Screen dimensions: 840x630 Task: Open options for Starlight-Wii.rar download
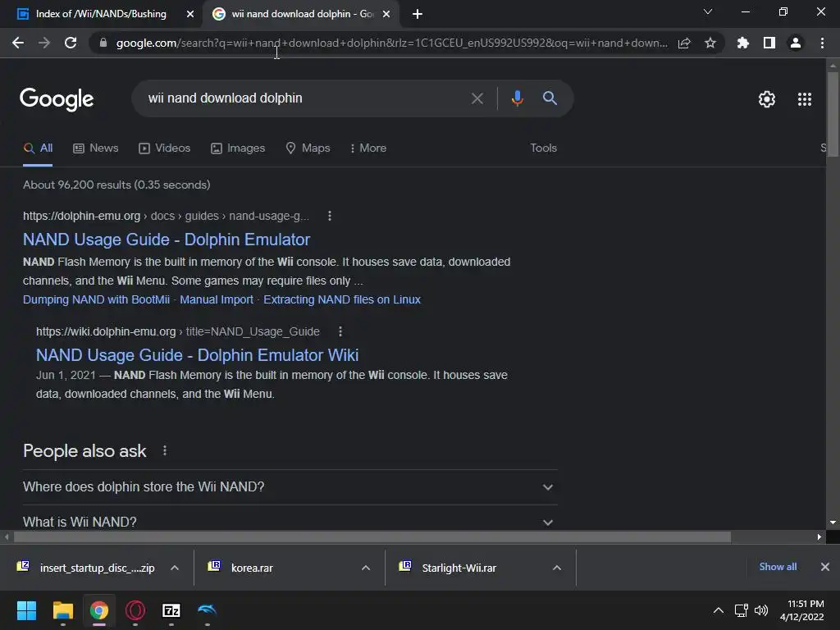[x=557, y=568]
